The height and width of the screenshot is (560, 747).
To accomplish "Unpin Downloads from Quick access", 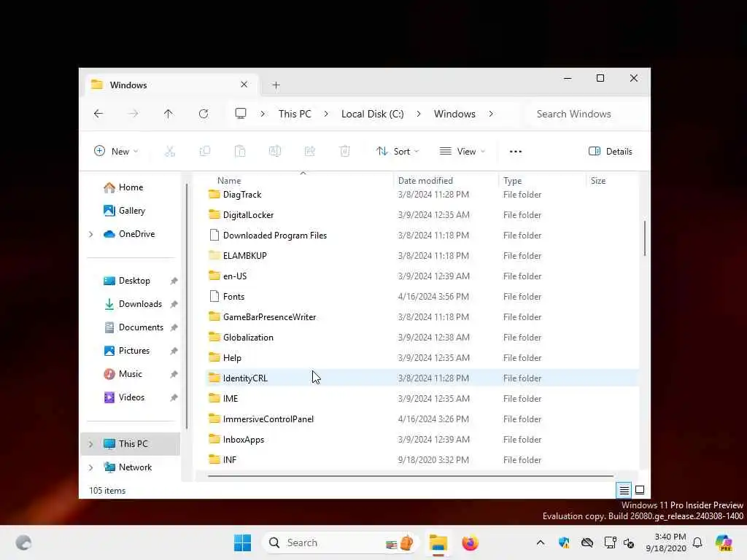I will [x=174, y=304].
